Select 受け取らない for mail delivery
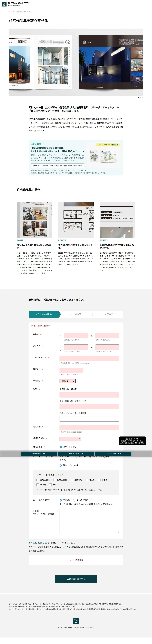The width and height of the screenshot is (152, 644). point(74,500)
